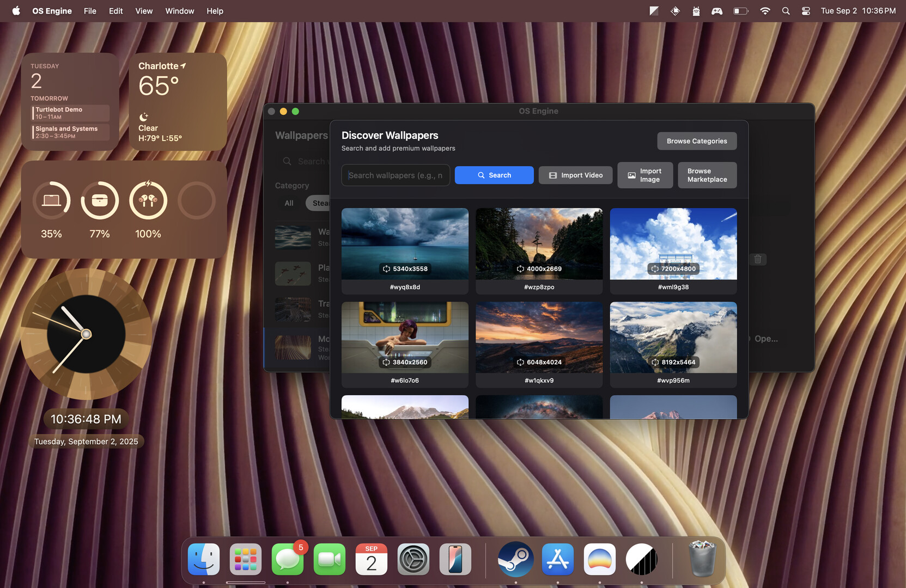The height and width of the screenshot is (588, 906).
Task: Open Spotlight search from the menu bar
Action: pos(786,10)
